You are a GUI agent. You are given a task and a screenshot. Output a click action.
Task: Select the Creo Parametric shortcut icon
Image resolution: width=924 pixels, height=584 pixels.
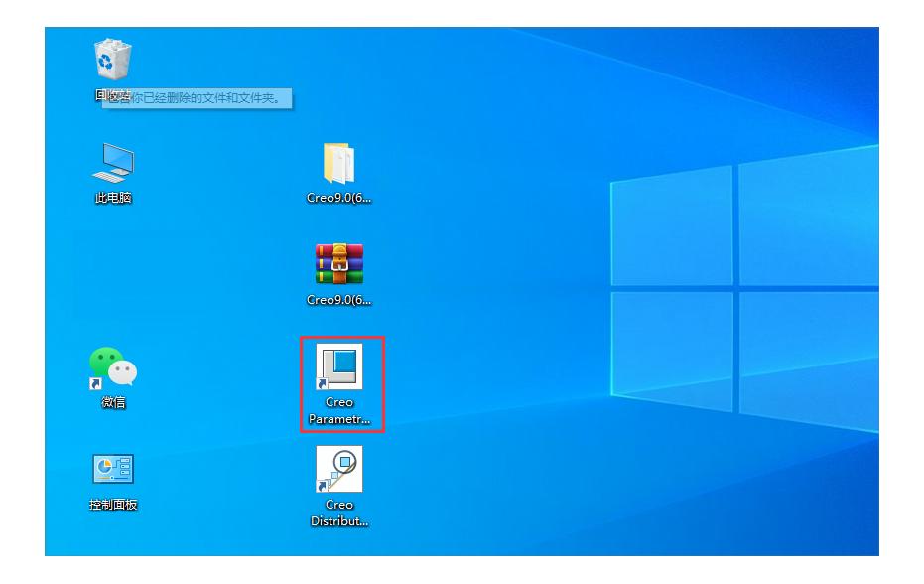click(338, 367)
